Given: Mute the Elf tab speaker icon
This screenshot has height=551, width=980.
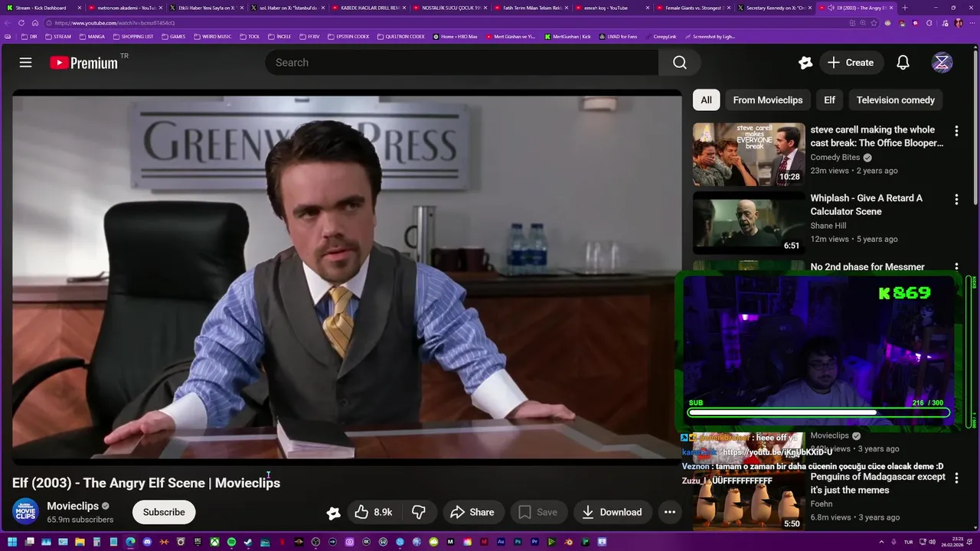Looking at the screenshot, I should [831, 8].
